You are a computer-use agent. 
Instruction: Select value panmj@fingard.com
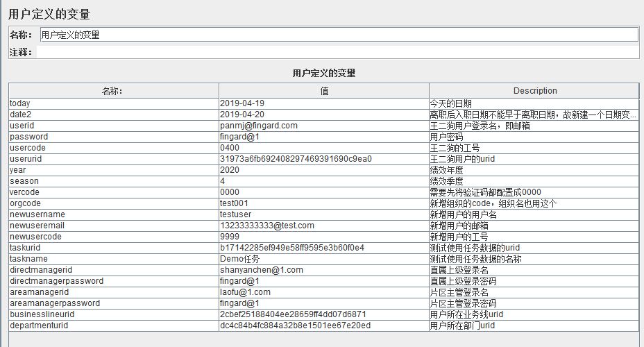(x=324, y=126)
